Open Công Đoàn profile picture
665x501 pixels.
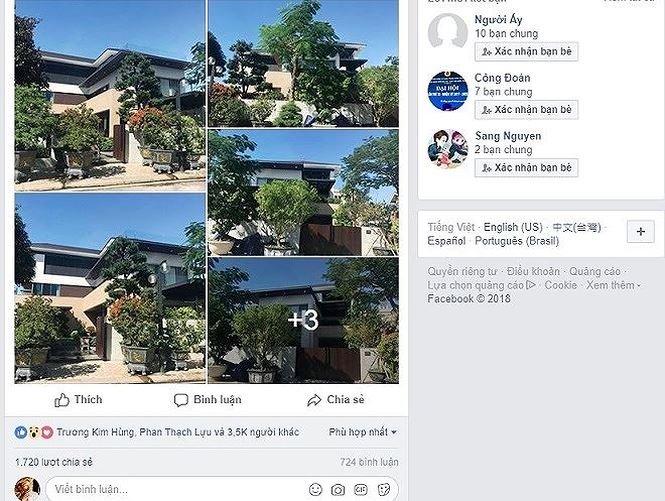coord(448,91)
